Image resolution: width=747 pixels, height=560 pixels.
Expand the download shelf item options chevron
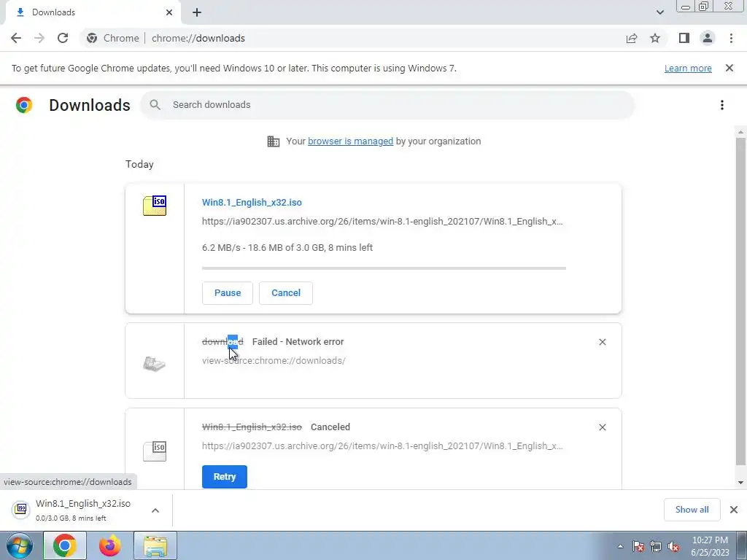[x=155, y=510]
